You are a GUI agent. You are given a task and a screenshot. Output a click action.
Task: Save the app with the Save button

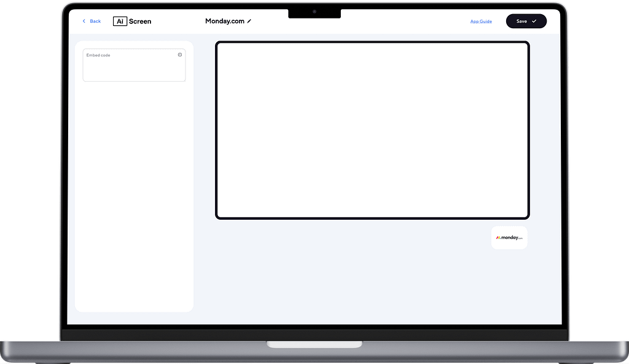click(526, 21)
